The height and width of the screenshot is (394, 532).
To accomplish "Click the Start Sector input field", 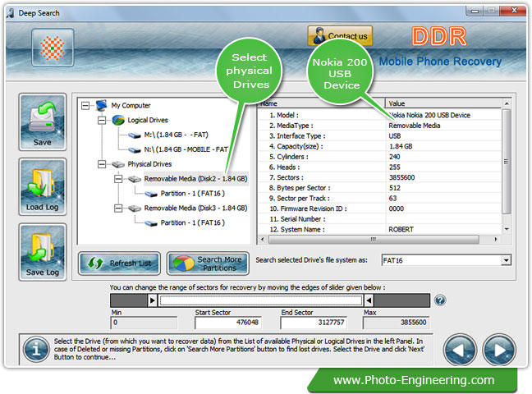I will 227,323.
